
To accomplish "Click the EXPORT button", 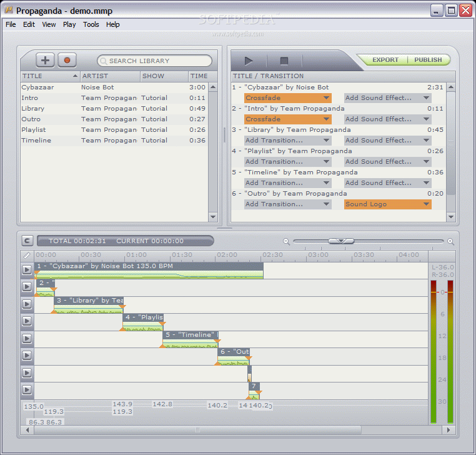I will click(x=385, y=60).
